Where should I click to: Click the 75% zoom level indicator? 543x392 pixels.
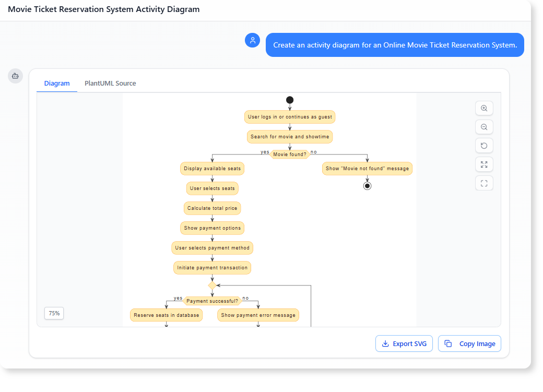tap(54, 313)
